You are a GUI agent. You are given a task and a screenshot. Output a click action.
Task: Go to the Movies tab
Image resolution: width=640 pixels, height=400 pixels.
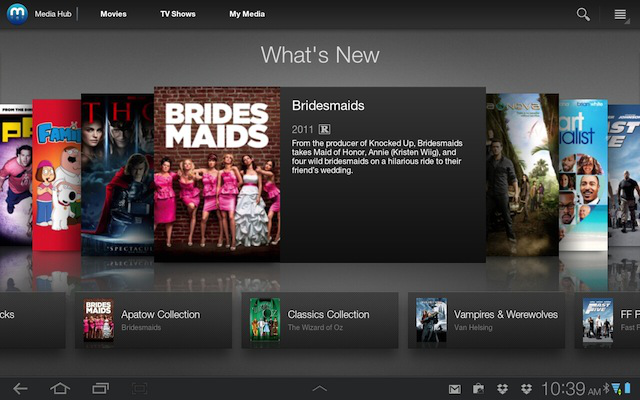pyautogui.click(x=113, y=14)
